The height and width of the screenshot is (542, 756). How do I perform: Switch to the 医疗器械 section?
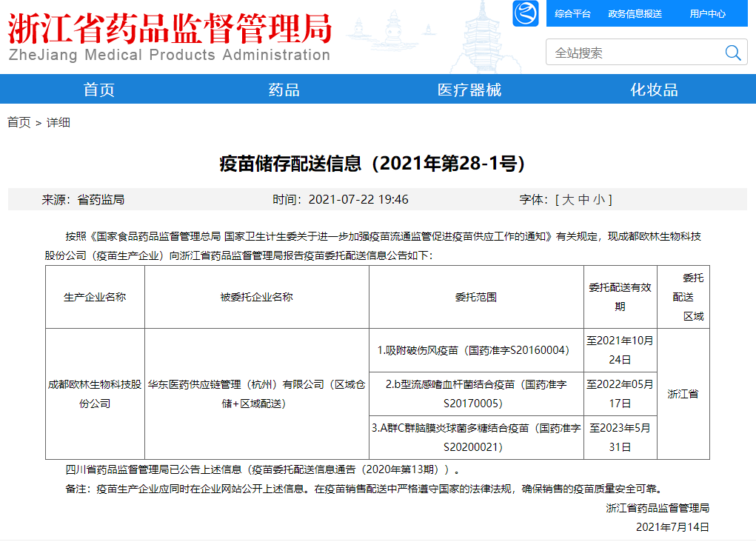tap(469, 90)
